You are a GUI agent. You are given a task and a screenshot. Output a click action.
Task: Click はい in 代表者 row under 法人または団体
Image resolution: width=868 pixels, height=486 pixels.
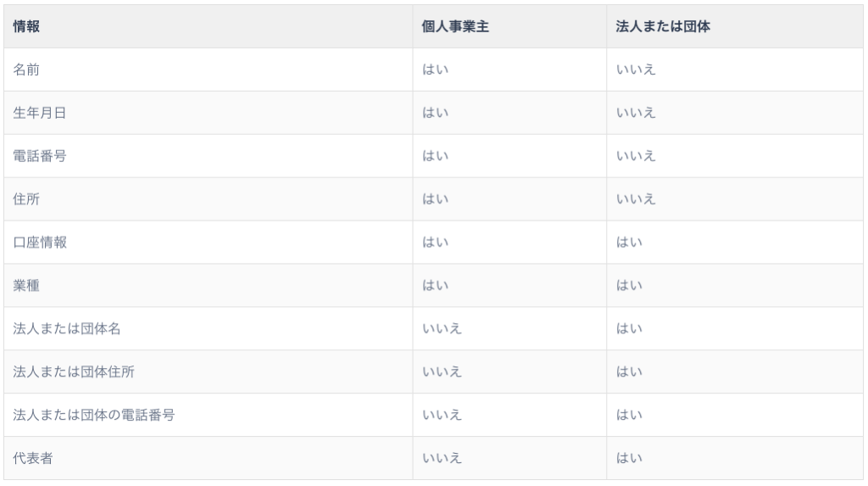click(x=629, y=459)
